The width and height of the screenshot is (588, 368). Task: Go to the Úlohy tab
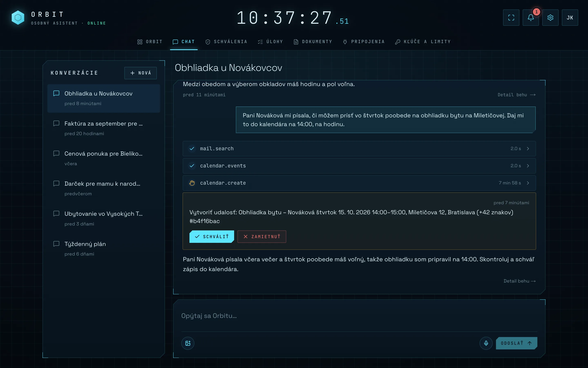pos(271,42)
